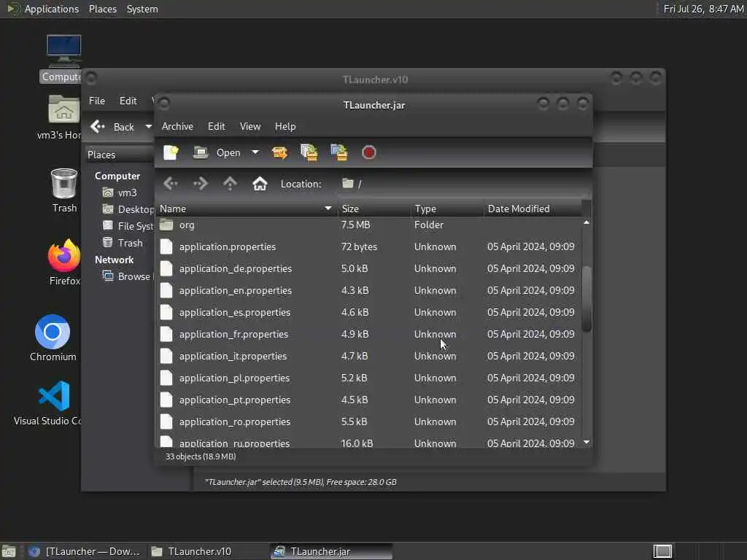Open the Archive menu
The width and height of the screenshot is (747, 560).
coord(177,127)
